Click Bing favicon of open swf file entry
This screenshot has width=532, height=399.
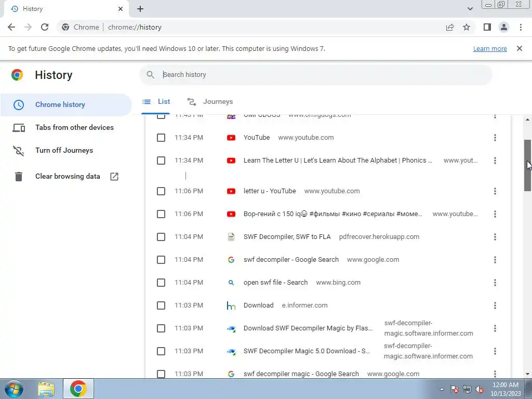coord(231,283)
